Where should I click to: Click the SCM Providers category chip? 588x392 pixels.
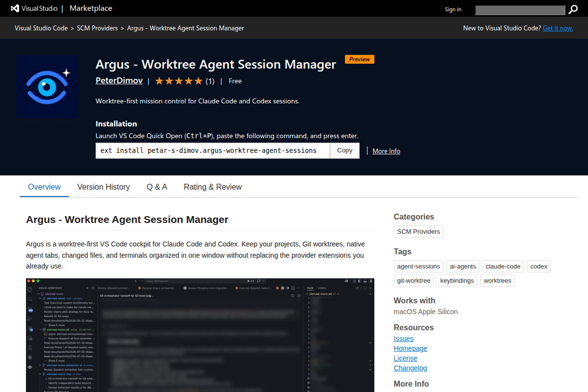(418, 231)
